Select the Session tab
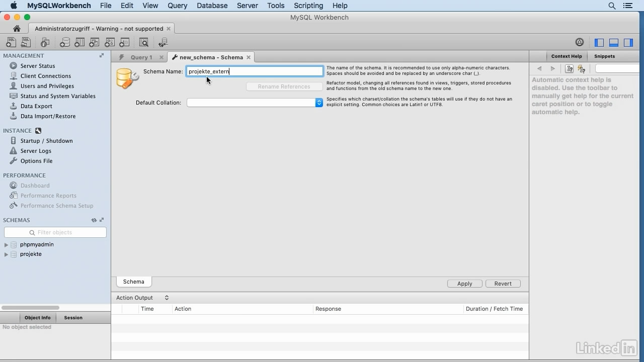The width and height of the screenshot is (644, 362). point(73,318)
